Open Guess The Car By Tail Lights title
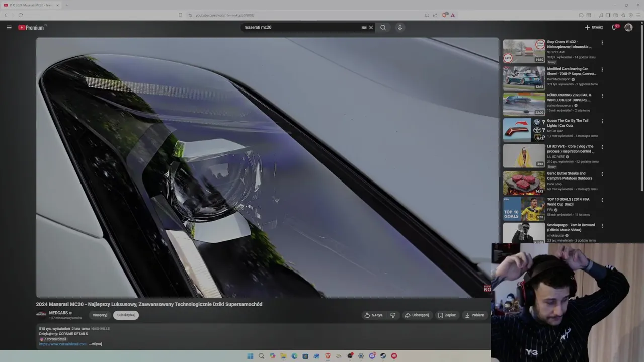 coord(568,123)
